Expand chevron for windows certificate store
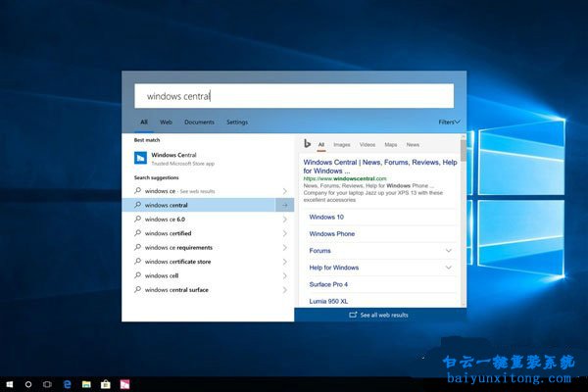 coord(284,262)
